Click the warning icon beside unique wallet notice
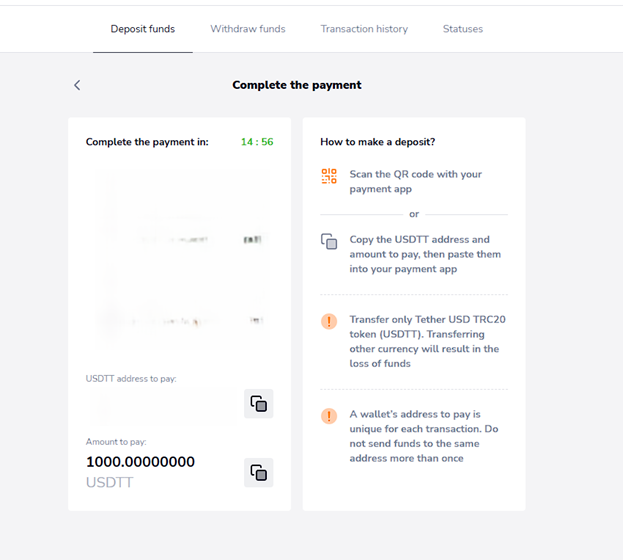Viewport: 623px width, 560px height. pyautogui.click(x=329, y=415)
